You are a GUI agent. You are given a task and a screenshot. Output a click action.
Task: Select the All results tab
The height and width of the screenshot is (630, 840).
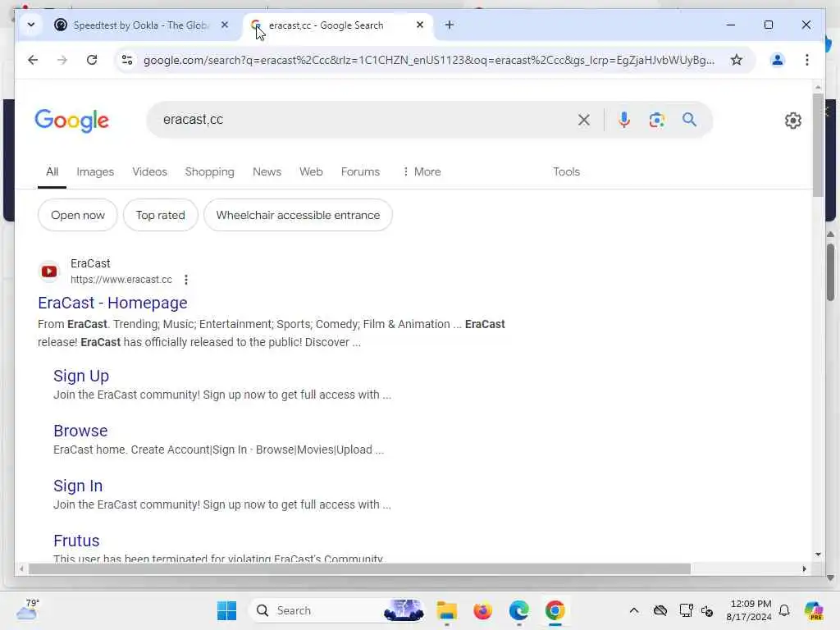[52, 172]
